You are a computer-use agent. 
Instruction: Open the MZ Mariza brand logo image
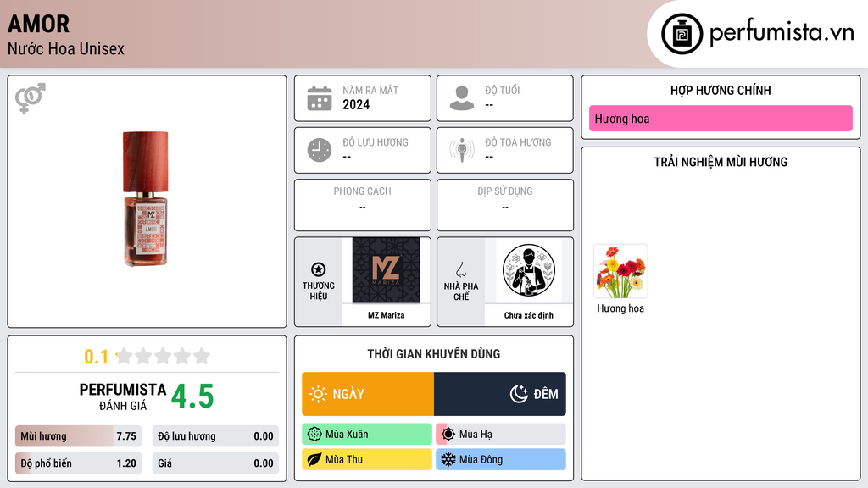click(x=387, y=270)
